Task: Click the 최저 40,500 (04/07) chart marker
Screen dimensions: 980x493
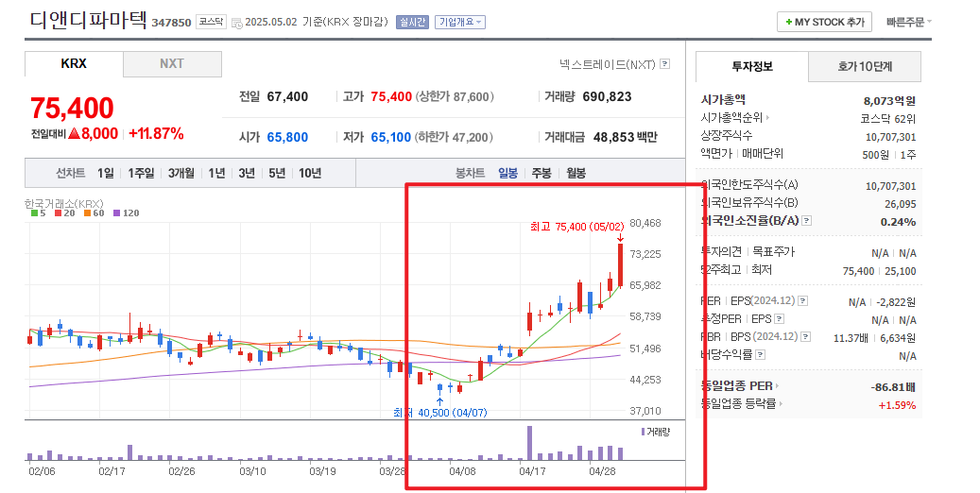Action: point(440,413)
